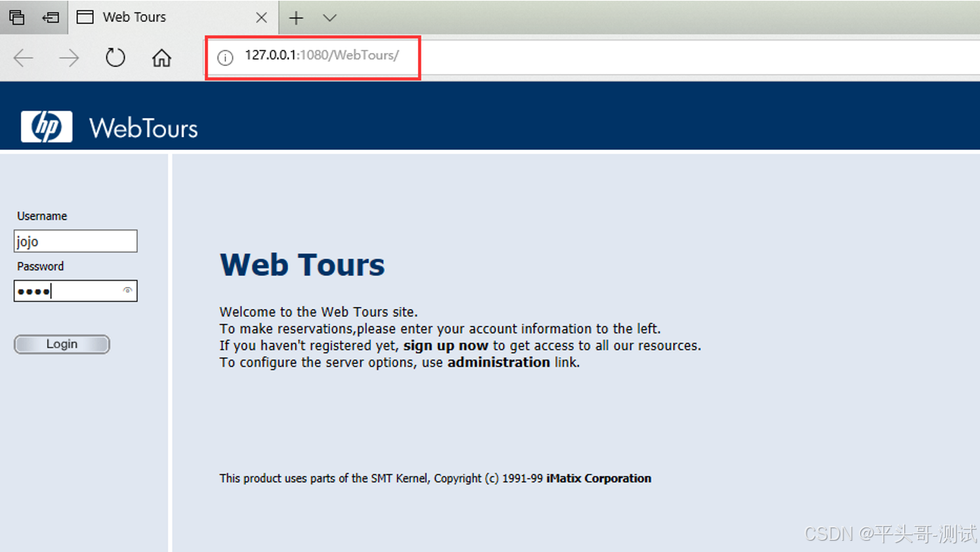Open the sign up now link
The image size is (980, 552).
coord(445,346)
